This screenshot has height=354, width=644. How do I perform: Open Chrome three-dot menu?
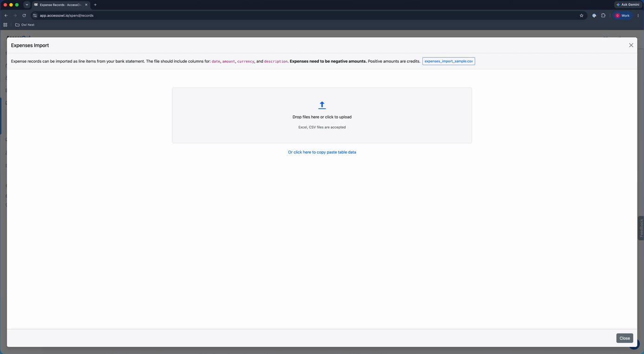coord(638,15)
